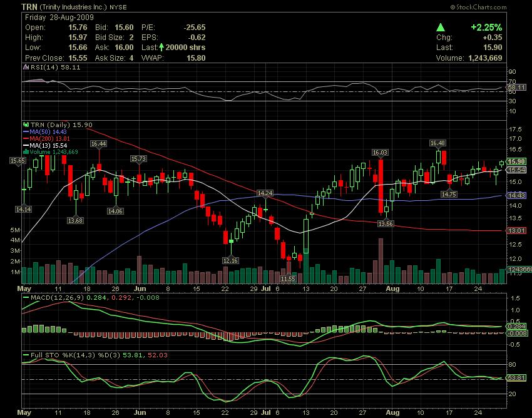Click the High value 15.97
The height and width of the screenshot is (418, 532).
tap(78, 38)
